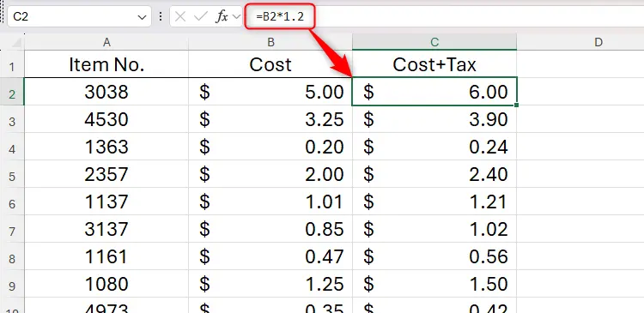644x313 pixels.
Task: Select column D header
Action: click(x=598, y=42)
